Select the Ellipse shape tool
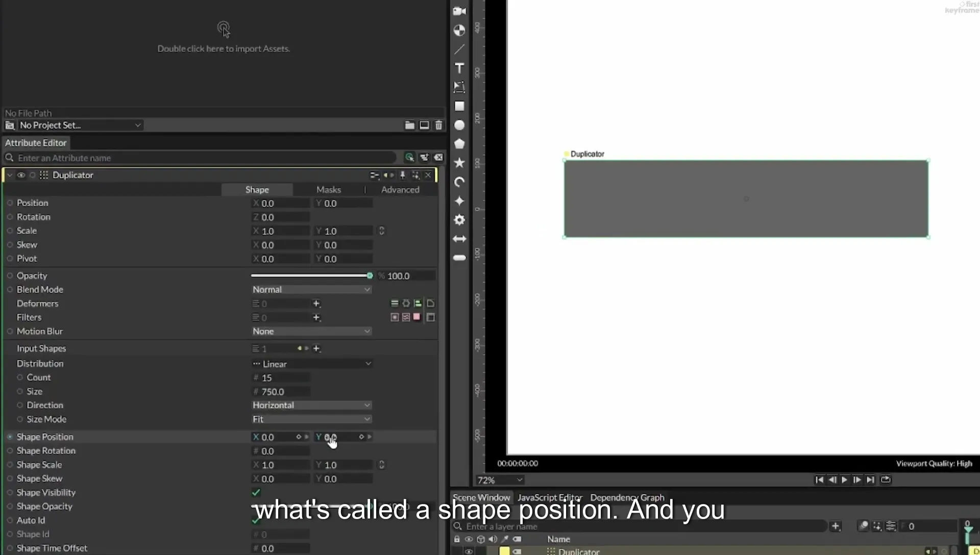Image resolution: width=980 pixels, height=555 pixels. tap(459, 125)
